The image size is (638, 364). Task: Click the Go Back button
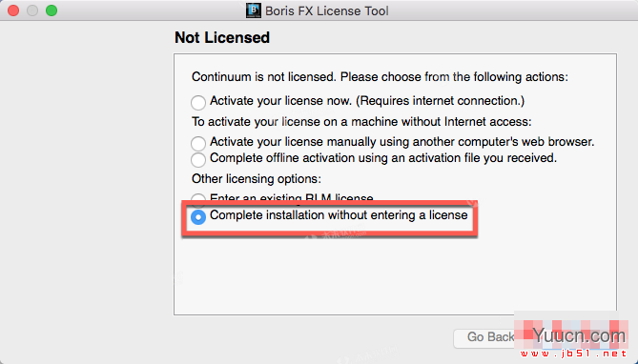point(484,337)
